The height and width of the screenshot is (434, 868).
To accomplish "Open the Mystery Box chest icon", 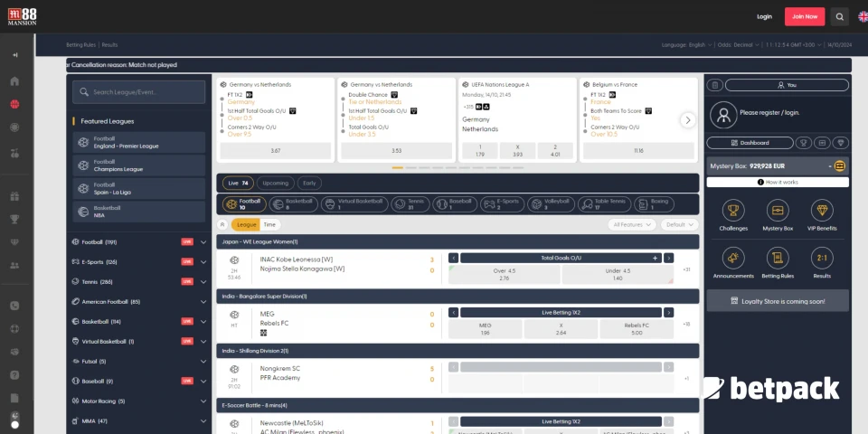I will point(778,211).
